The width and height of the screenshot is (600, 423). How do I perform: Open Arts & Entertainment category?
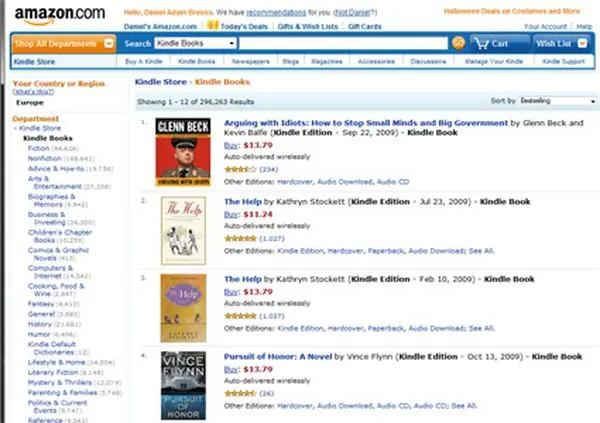tap(55, 182)
